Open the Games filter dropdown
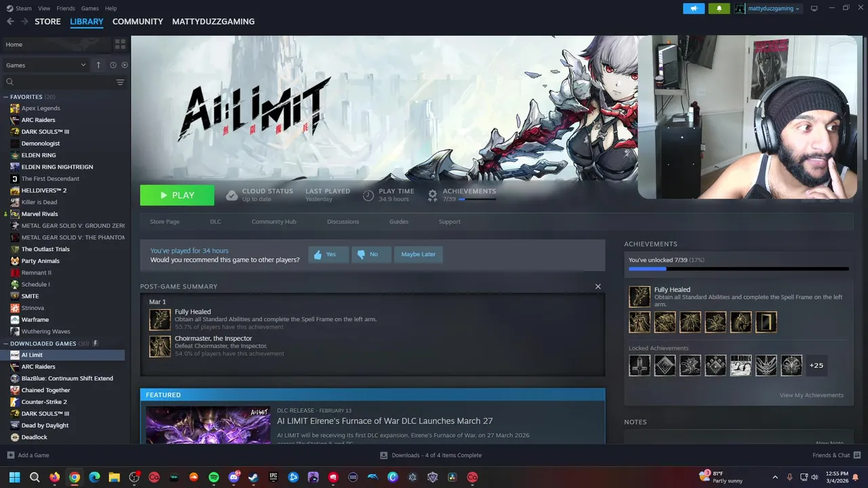Viewport: 868px width, 488px height. [x=46, y=65]
